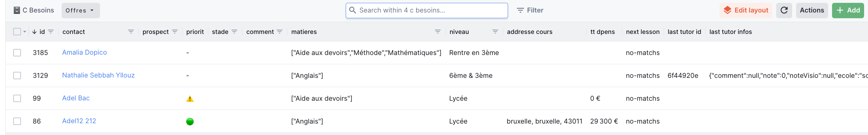Focus the Search within c besoins field
The image size is (868, 135).
(427, 10)
